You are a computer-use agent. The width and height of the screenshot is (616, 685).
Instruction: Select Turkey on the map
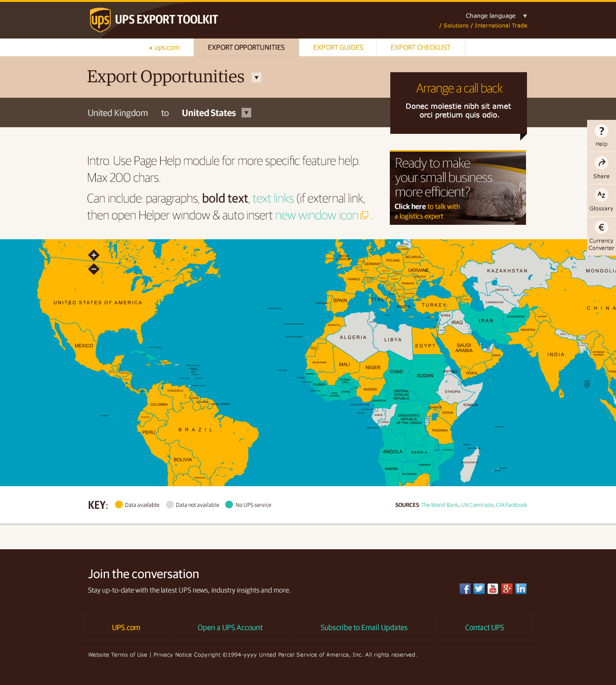click(434, 305)
